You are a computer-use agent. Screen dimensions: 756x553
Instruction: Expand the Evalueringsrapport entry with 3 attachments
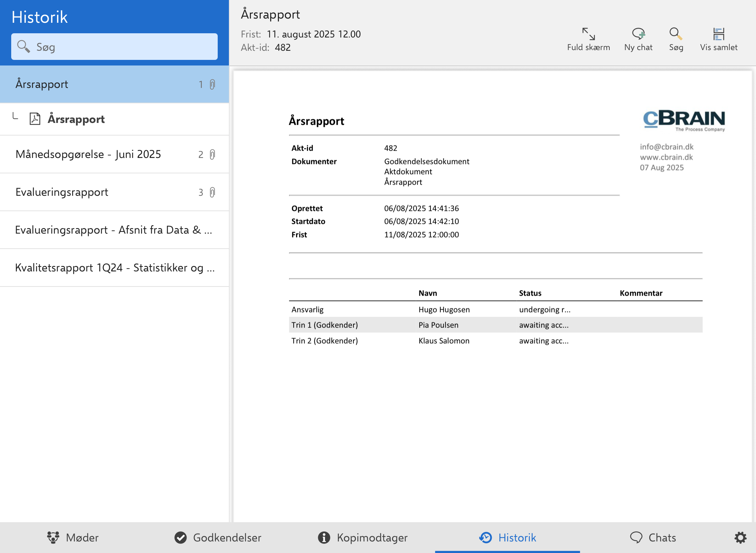[62, 192]
